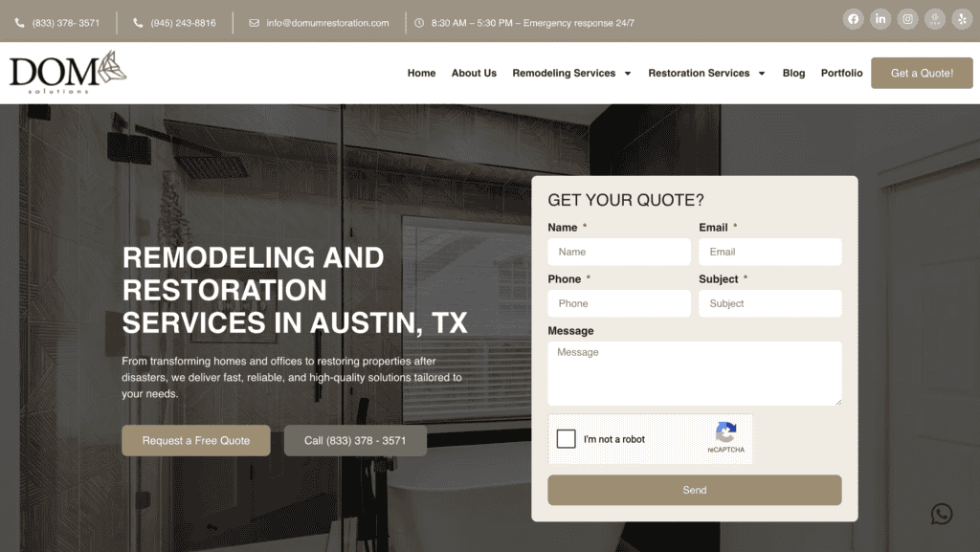The image size is (980, 552).
Task: Click the reCAPTCHA logo
Action: coord(725,432)
